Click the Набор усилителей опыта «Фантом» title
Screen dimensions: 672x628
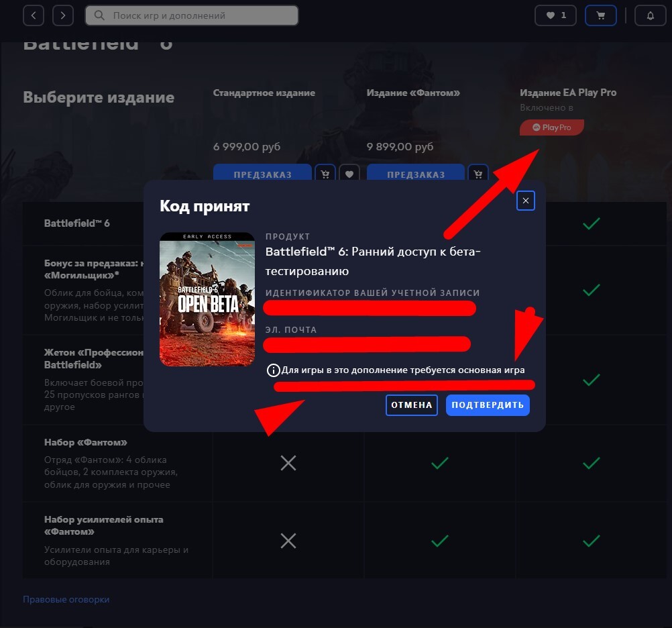pyautogui.click(x=104, y=525)
